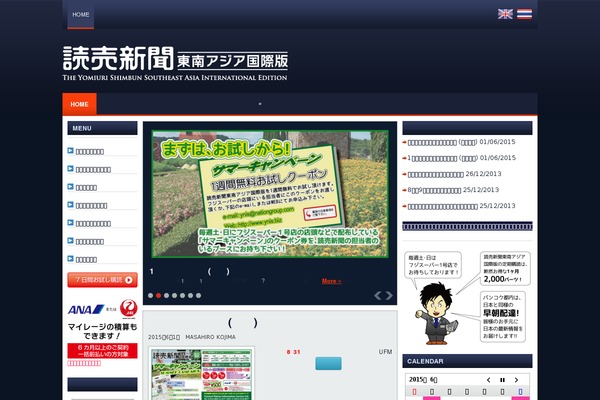Open the Yomiuri Shimbun logo
600x400 pixels.
coord(175,63)
